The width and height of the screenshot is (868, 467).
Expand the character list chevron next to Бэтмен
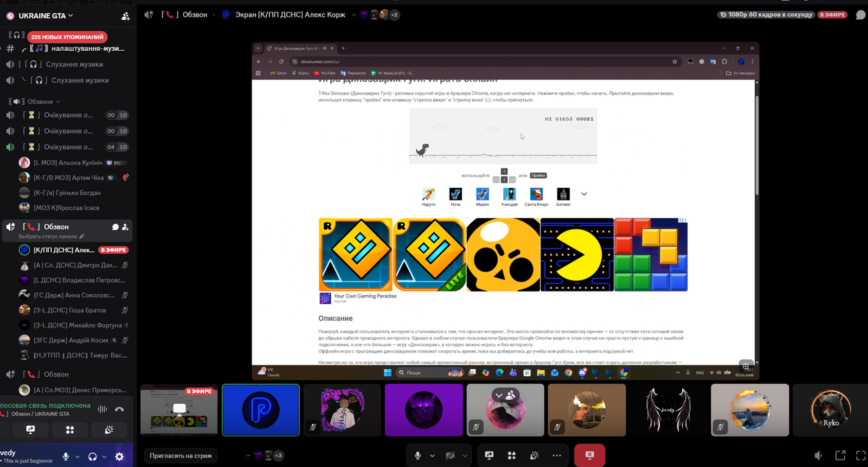coord(584,195)
